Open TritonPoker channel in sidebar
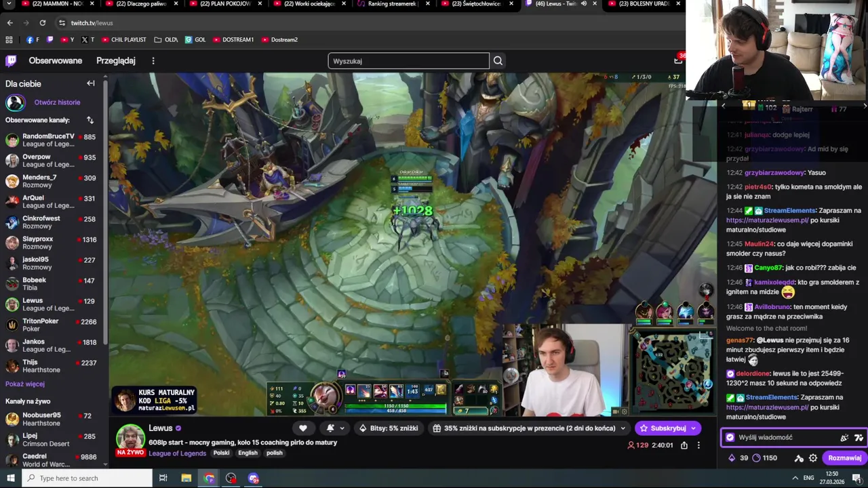The width and height of the screenshot is (868, 488). click(53, 325)
